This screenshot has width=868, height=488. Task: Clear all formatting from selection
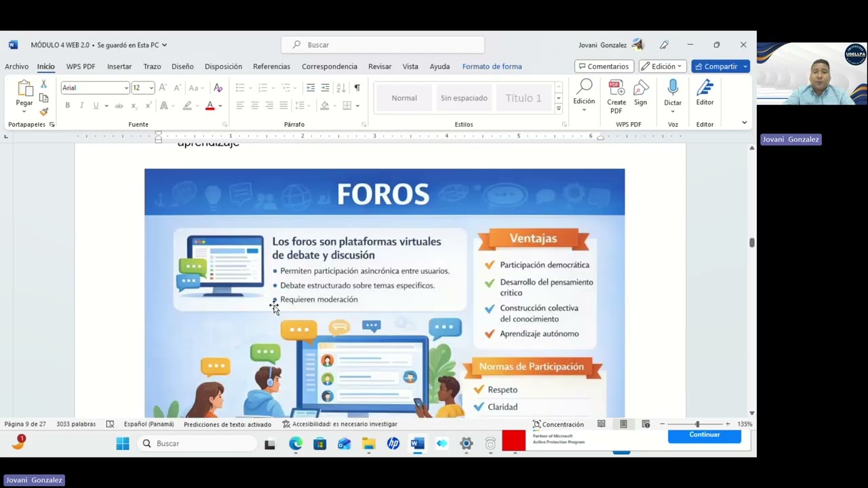[218, 87]
